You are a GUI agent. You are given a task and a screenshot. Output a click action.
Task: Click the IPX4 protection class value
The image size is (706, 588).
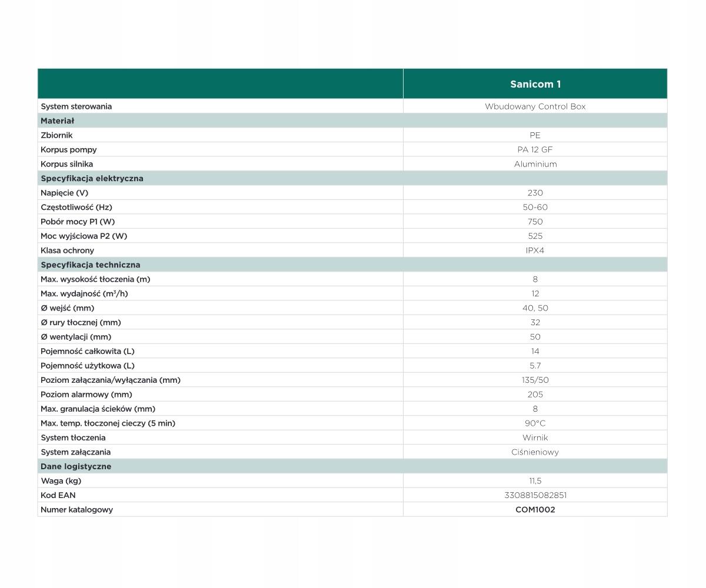coord(535,250)
